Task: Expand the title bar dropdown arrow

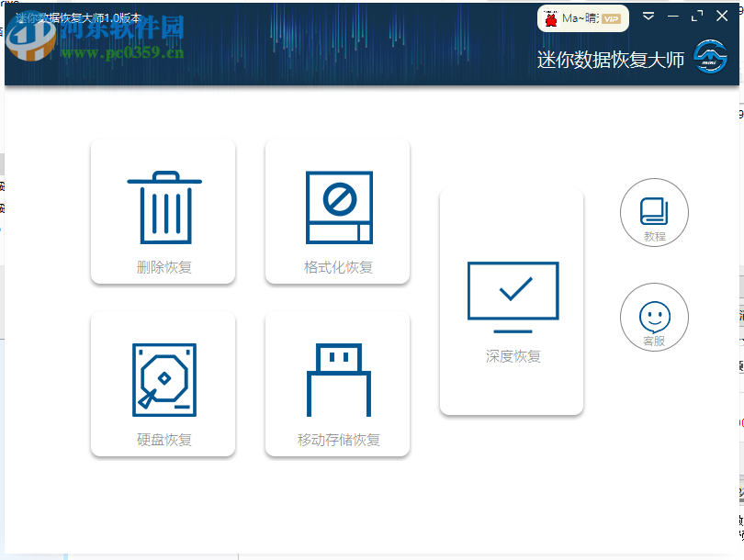Action: pos(649,17)
